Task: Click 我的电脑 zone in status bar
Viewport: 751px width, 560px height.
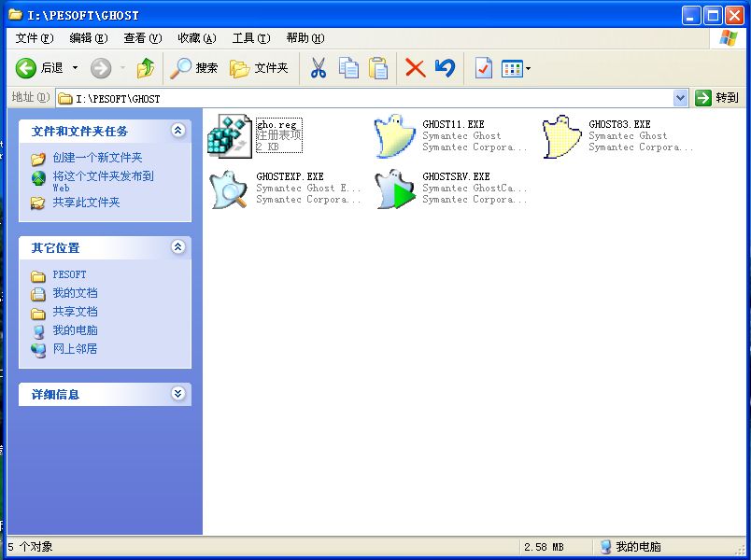Action: [631, 547]
